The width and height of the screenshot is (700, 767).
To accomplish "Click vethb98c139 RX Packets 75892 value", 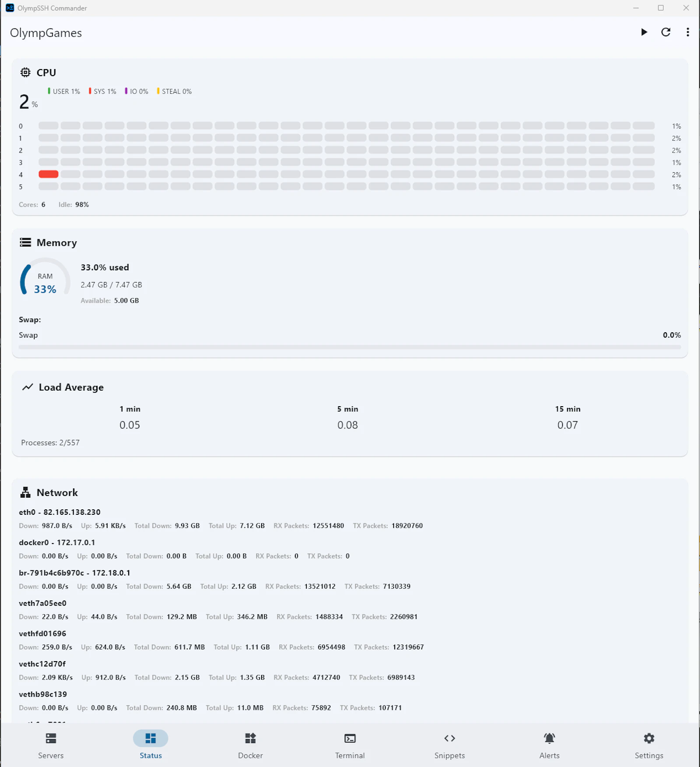I will [321, 708].
